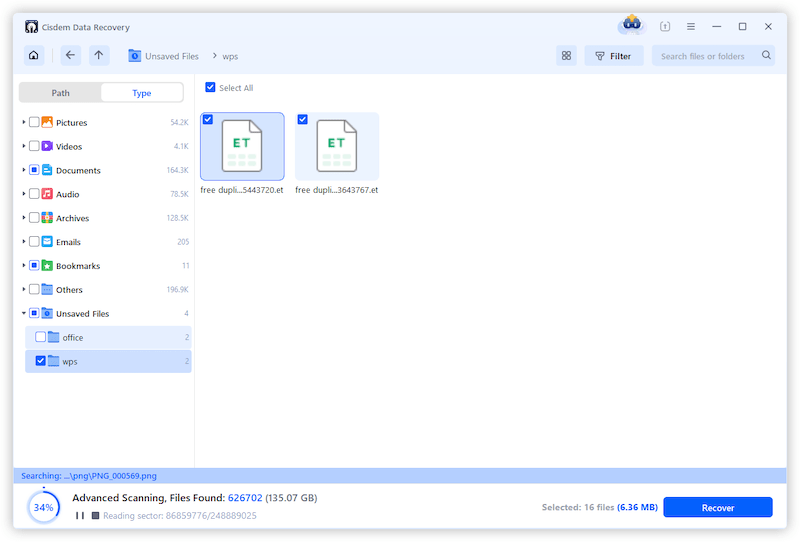Check the office folder checkbox
The height and width of the screenshot is (542, 800).
pyautogui.click(x=40, y=337)
